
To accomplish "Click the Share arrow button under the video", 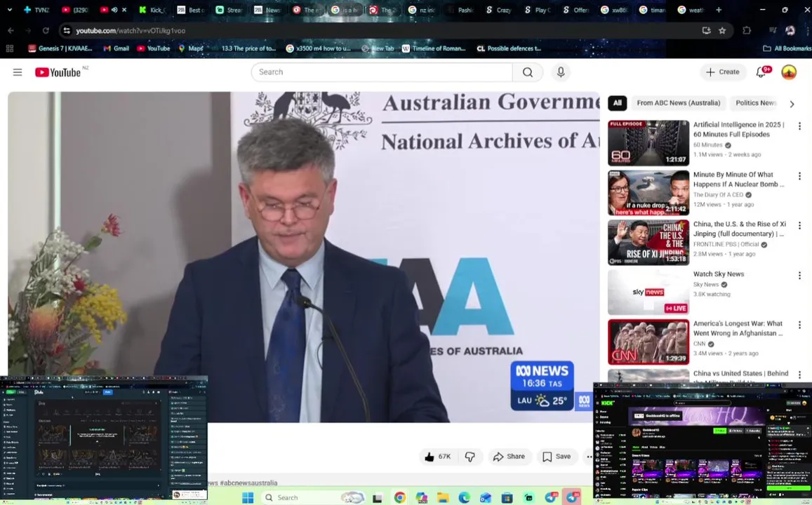I will (509, 457).
